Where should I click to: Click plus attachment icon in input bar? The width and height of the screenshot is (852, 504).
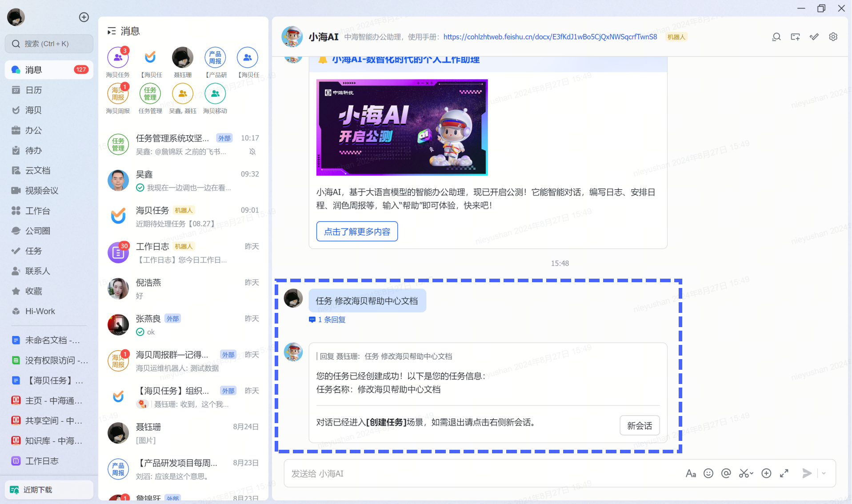coord(766,474)
